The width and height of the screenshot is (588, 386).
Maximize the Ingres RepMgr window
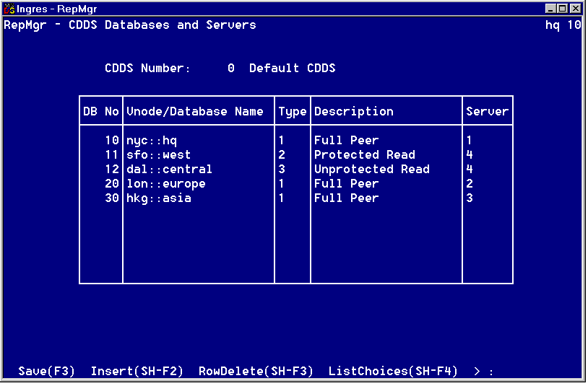click(563, 9)
